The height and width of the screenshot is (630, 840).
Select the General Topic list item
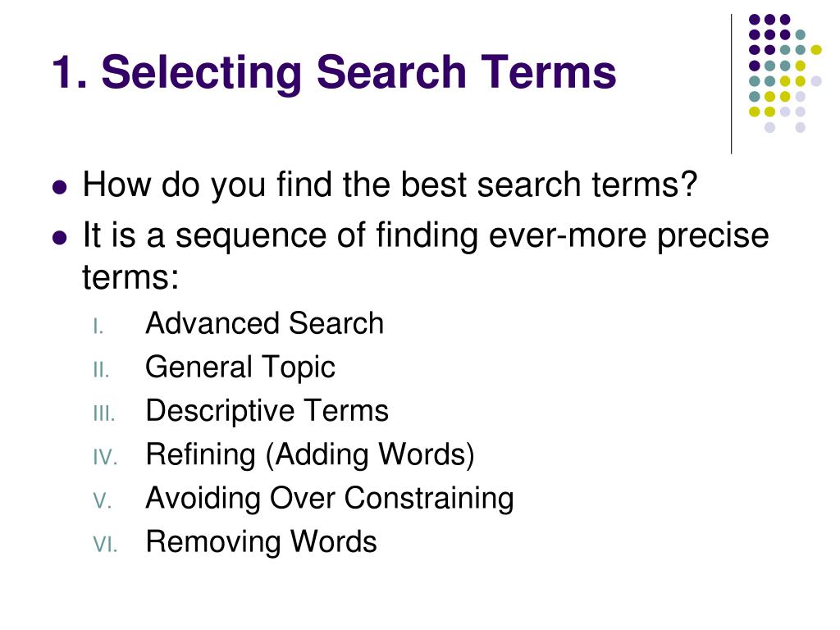pyautogui.click(x=240, y=368)
